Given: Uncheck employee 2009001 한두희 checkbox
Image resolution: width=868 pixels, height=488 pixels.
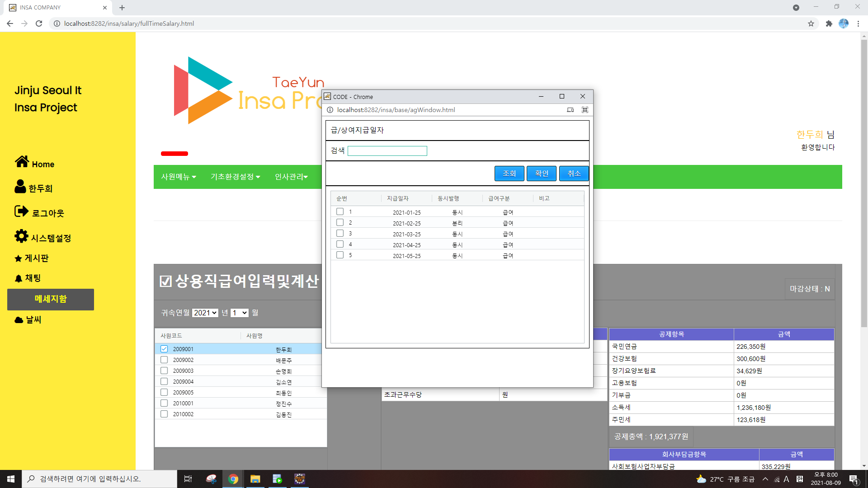Looking at the screenshot, I should [164, 349].
